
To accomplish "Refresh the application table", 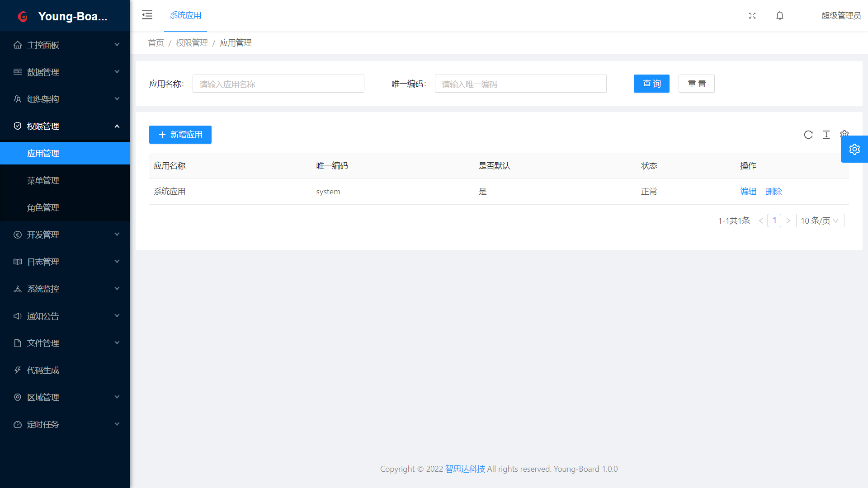I will tap(808, 135).
